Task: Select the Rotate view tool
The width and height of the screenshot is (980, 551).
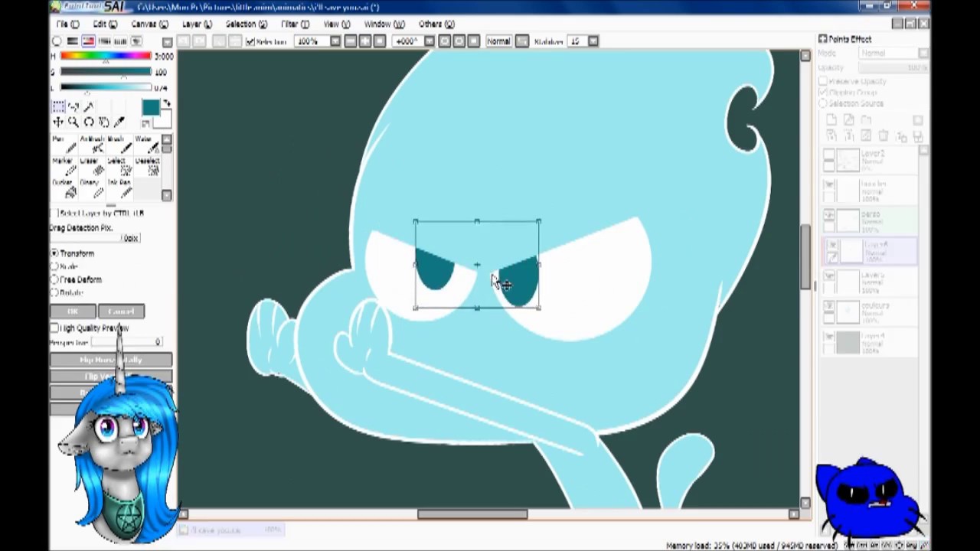Action: [89, 122]
